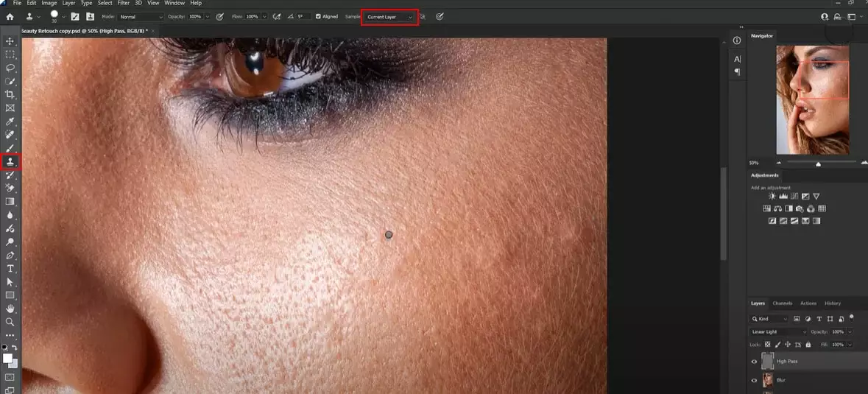
Task: Toggle lock image pixels
Action: 777,344
